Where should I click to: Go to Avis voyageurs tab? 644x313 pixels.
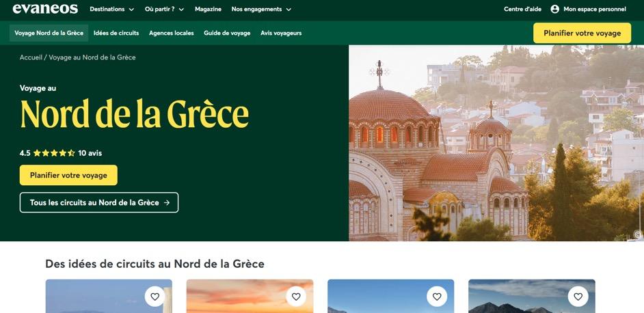(x=281, y=33)
